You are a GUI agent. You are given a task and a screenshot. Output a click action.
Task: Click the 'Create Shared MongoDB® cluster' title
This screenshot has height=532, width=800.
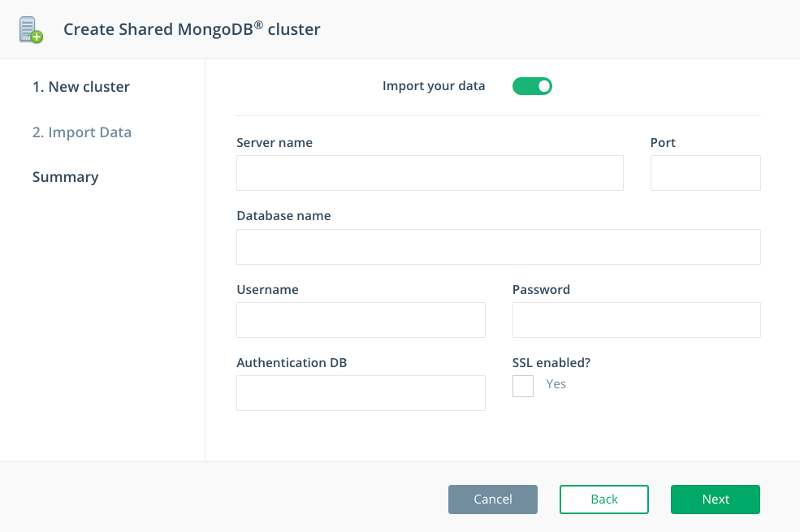192,29
